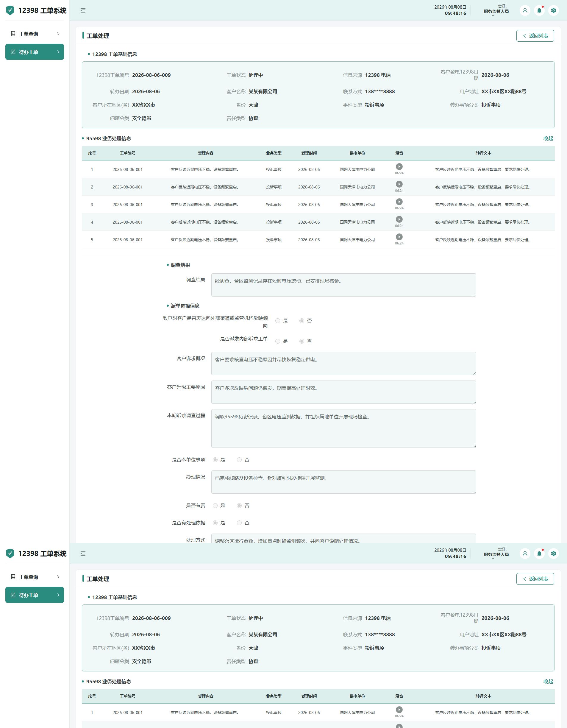
Task: Click the shield logo in the topmost header
Action: [x=10, y=11]
